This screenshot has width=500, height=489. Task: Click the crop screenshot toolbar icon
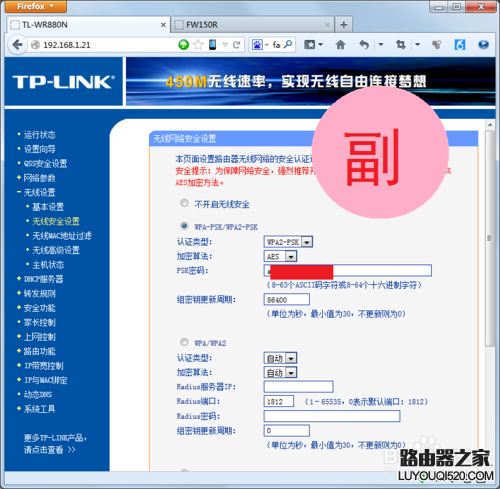click(400, 45)
